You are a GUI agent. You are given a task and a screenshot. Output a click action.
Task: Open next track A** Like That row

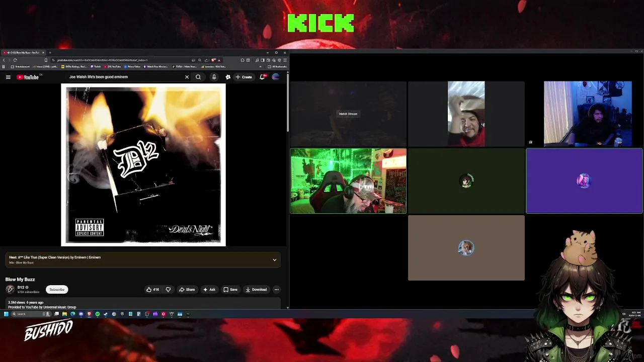[143, 260]
